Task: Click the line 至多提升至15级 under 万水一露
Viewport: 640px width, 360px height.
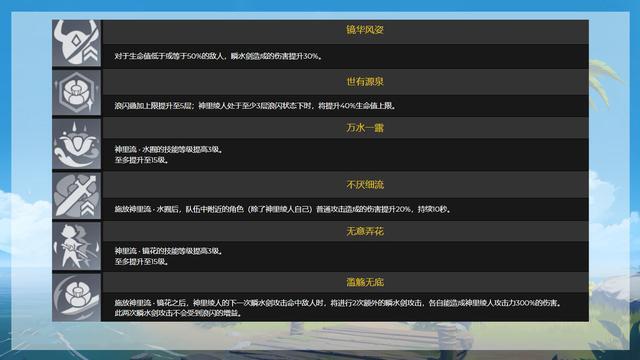Action: [142, 160]
